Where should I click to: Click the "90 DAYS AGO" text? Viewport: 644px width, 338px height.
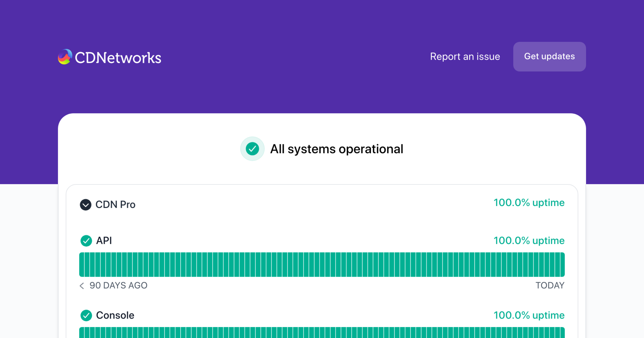click(119, 286)
